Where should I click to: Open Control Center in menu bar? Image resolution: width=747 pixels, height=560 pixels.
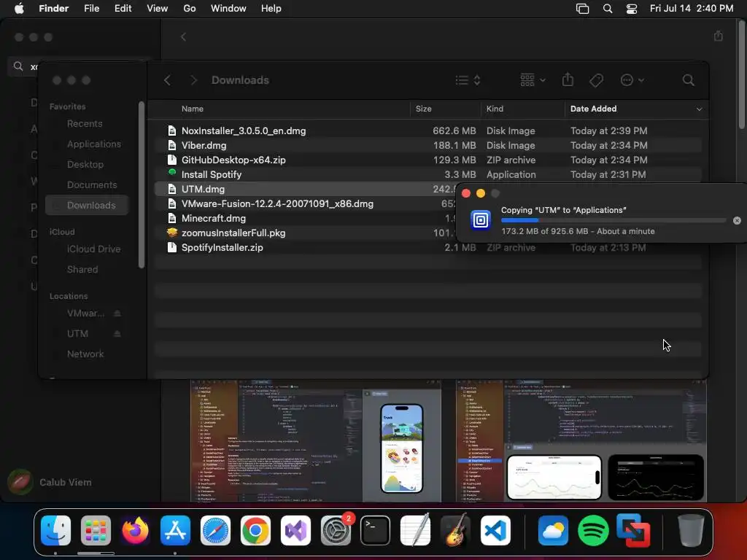[x=632, y=9]
